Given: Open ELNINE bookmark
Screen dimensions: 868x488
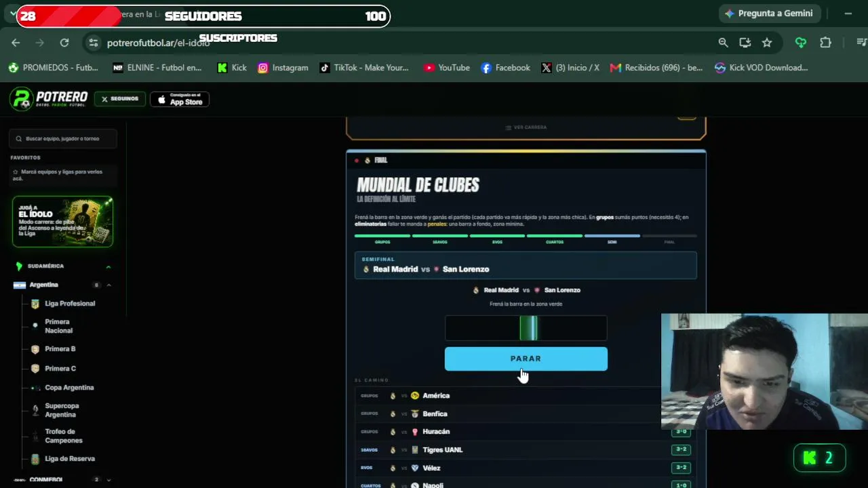Looking at the screenshot, I should point(157,68).
